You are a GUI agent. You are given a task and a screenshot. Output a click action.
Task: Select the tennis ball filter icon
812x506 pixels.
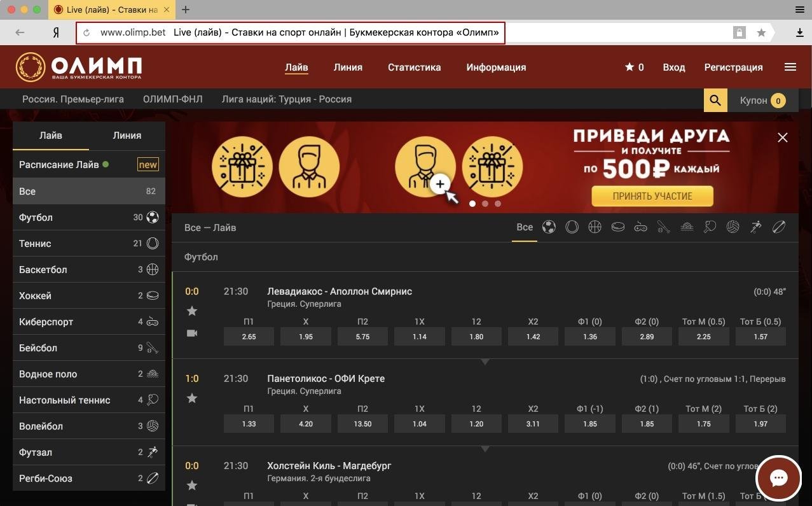pyautogui.click(x=571, y=227)
